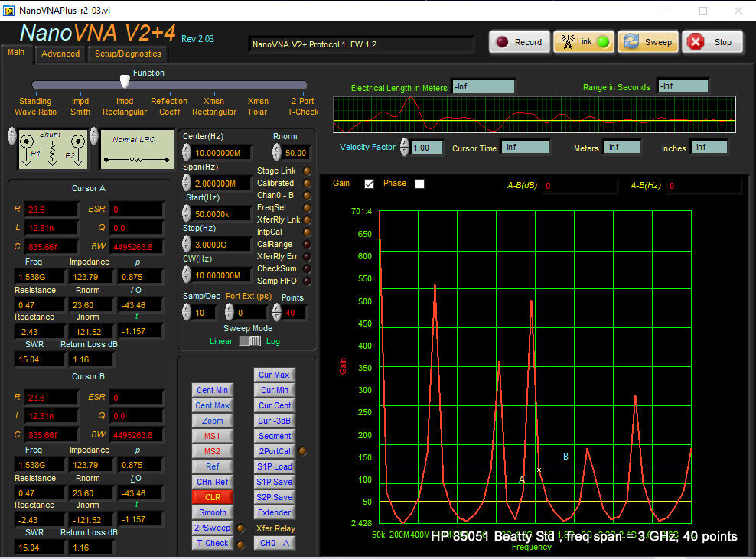Screen dimensions: 756x559
Task: Click the Cur -3dB button
Action: (275, 421)
